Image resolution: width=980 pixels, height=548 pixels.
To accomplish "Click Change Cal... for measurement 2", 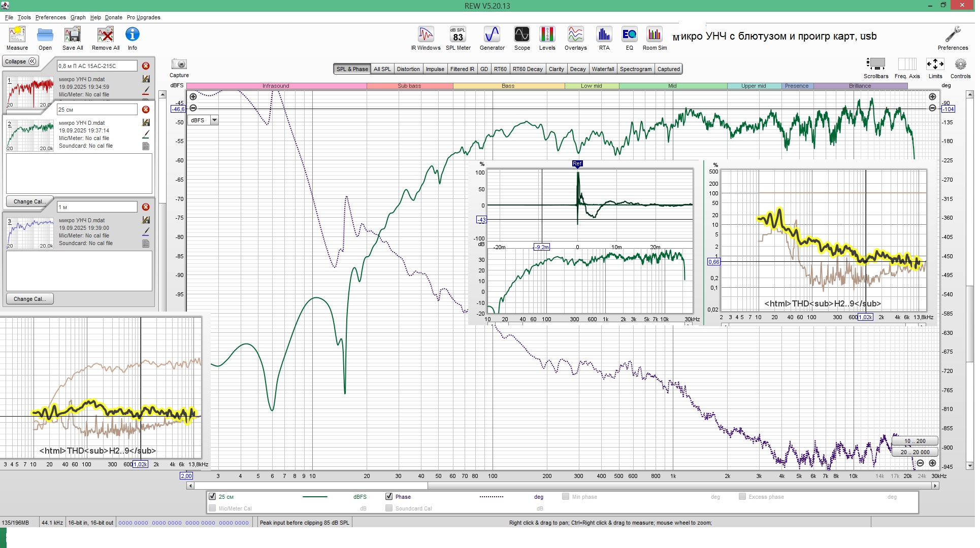I will tap(30, 201).
